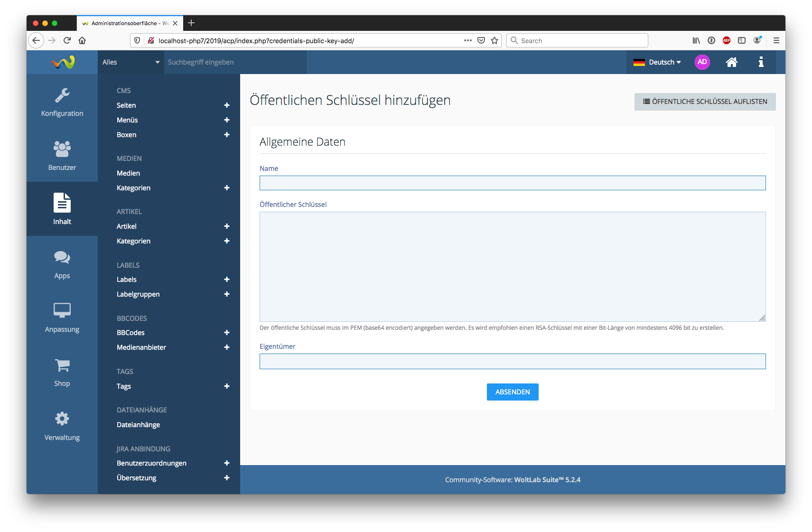
Task: Click the Absenden button
Action: 513,392
